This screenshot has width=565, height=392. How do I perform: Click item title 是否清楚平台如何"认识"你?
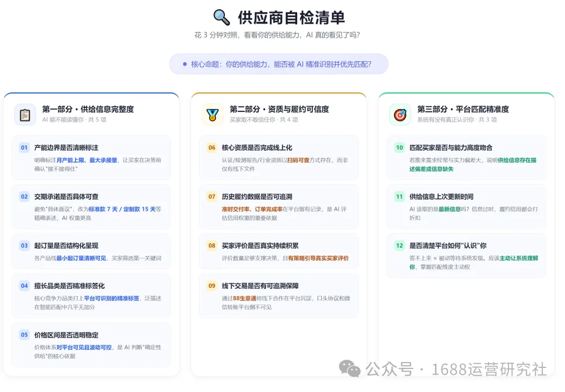click(x=448, y=246)
